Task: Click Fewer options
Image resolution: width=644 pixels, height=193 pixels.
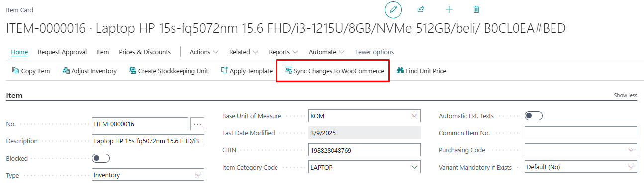Action: [x=374, y=52]
